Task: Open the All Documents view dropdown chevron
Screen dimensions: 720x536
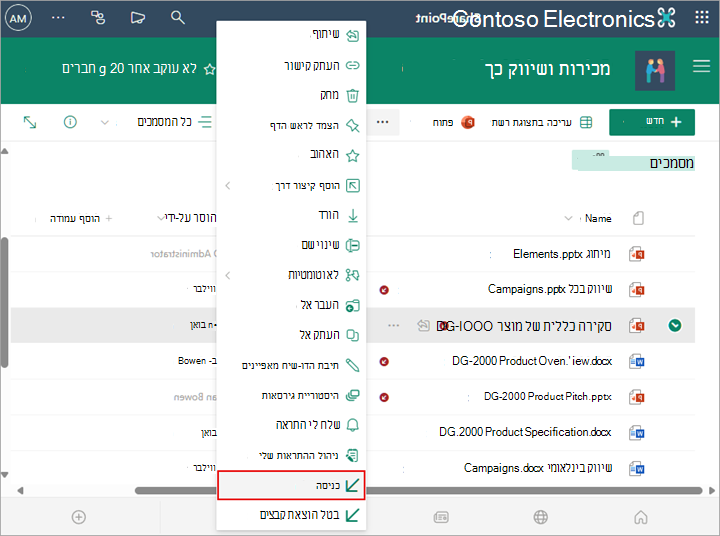Action: [x=105, y=123]
